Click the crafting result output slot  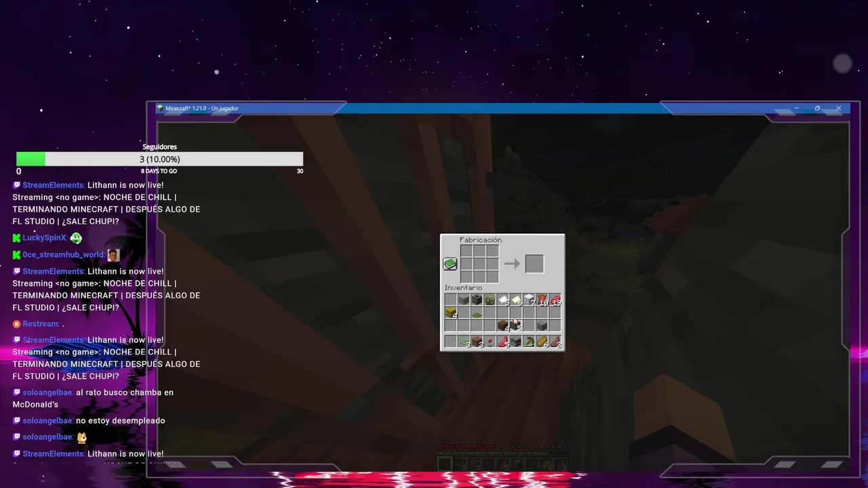535,264
